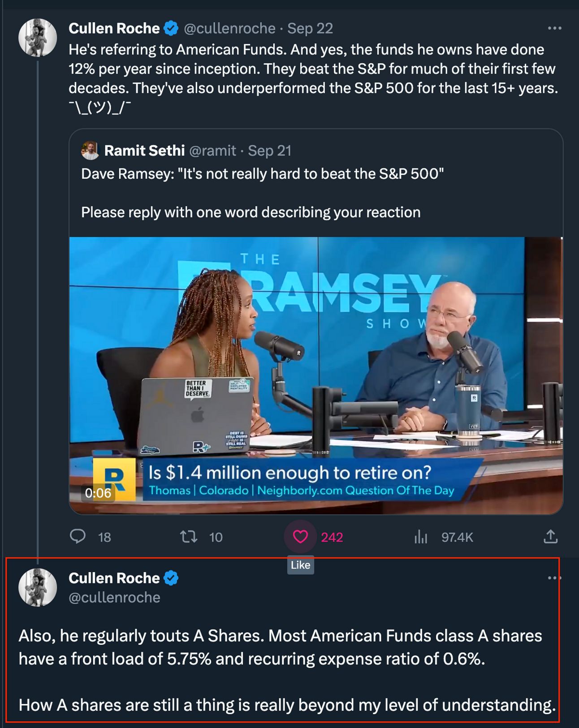Viewport: 579px width, 728px height.
Task: Open @cullenroche handle in top tweet
Action: [229, 28]
